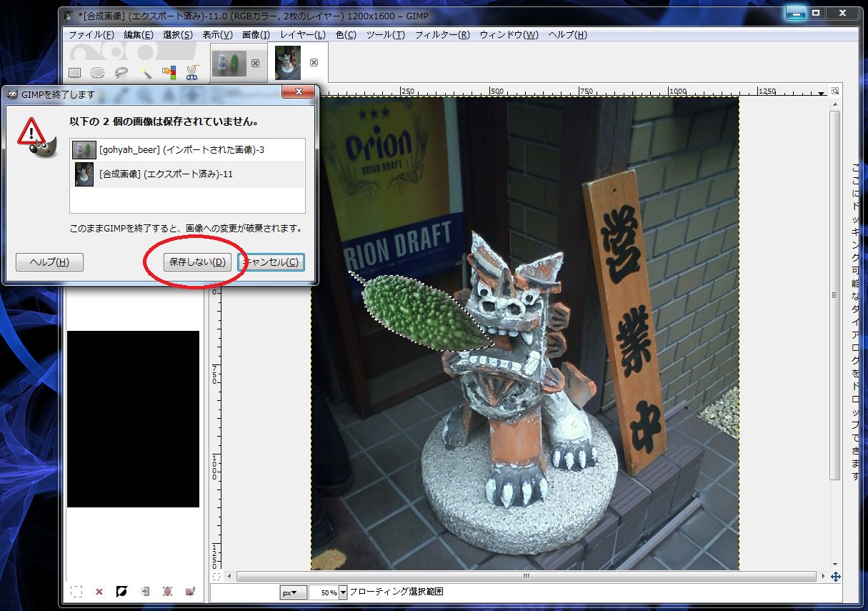This screenshot has height=611, width=868.
Task: Click the GIMP window icon in the title bar
Action: click(x=68, y=14)
